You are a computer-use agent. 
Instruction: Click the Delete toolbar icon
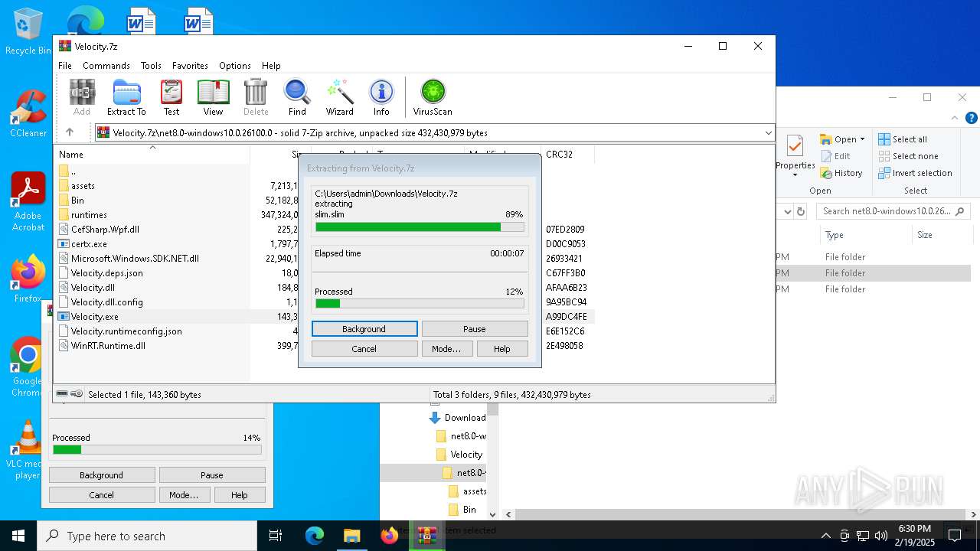pos(256,97)
